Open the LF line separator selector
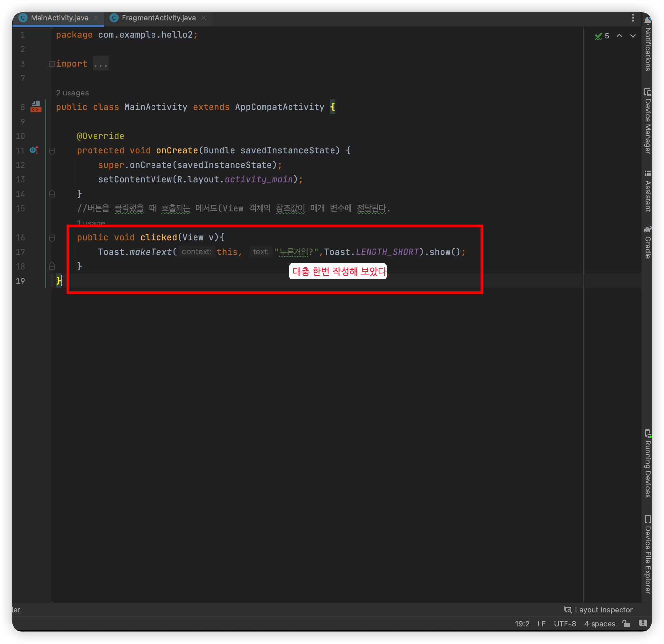This screenshot has width=664, height=644. coord(541,623)
